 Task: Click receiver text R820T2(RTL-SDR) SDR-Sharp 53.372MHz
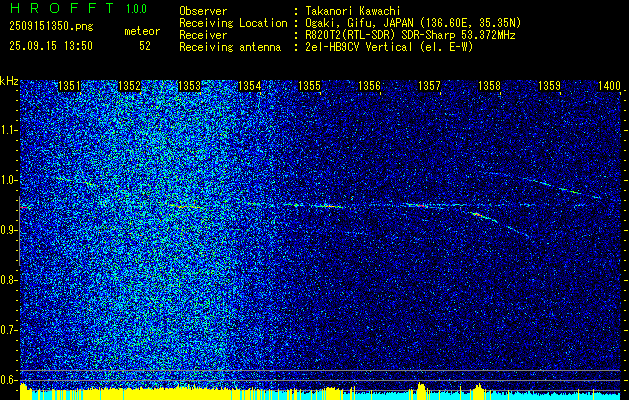(x=410, y=35)
